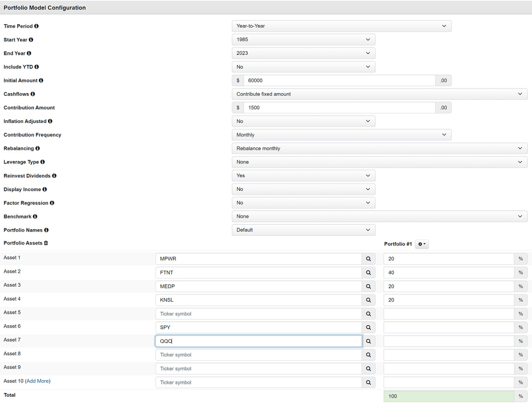Click the search icon for Asset 5

[x=368, y=314]
